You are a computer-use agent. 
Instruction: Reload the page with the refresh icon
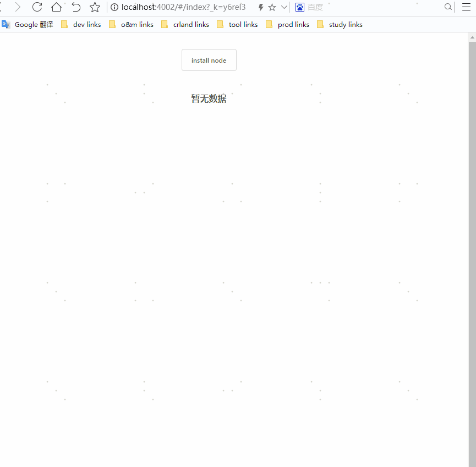[37, 7]
